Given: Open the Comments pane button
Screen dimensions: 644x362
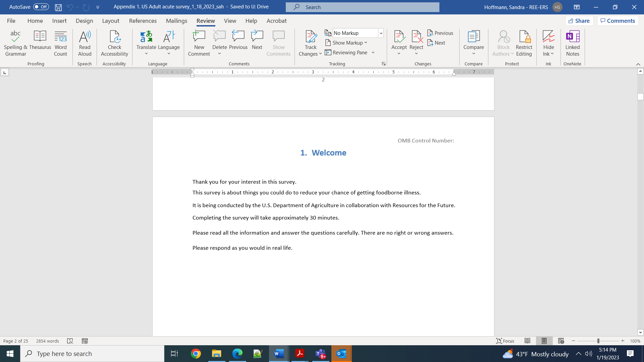Looking at the screenshot, I should (x=618, y=21).
